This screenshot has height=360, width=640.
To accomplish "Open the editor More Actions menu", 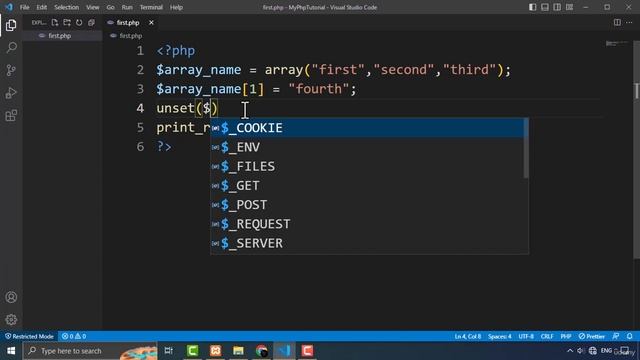I will [x=629, y=22].
